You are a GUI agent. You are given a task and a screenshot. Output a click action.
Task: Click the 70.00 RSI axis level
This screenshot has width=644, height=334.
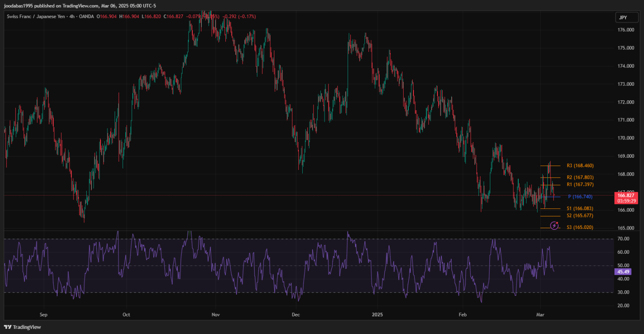[623, 239]
